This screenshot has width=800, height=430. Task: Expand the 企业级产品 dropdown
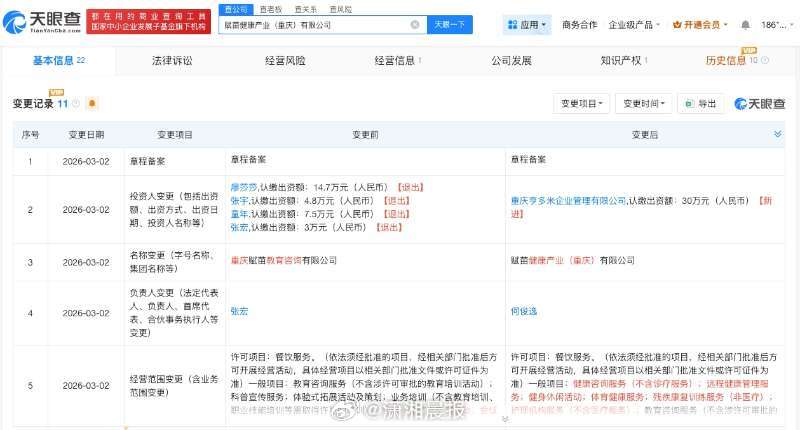point(634,24)
